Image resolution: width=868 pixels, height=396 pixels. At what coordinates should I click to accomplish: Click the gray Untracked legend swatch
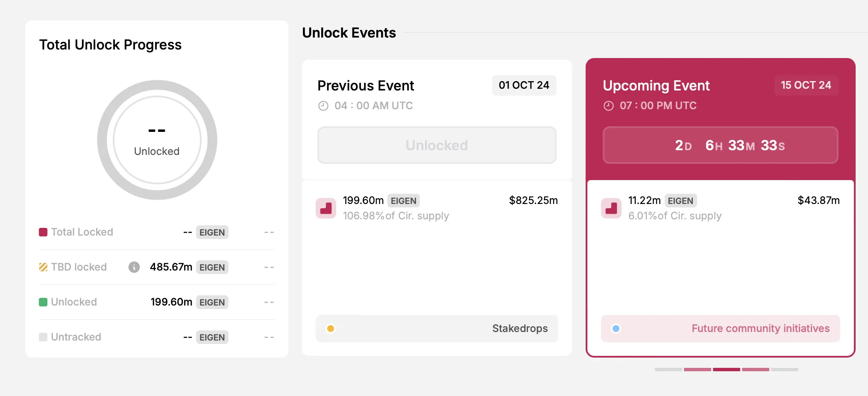click(43, 337)
